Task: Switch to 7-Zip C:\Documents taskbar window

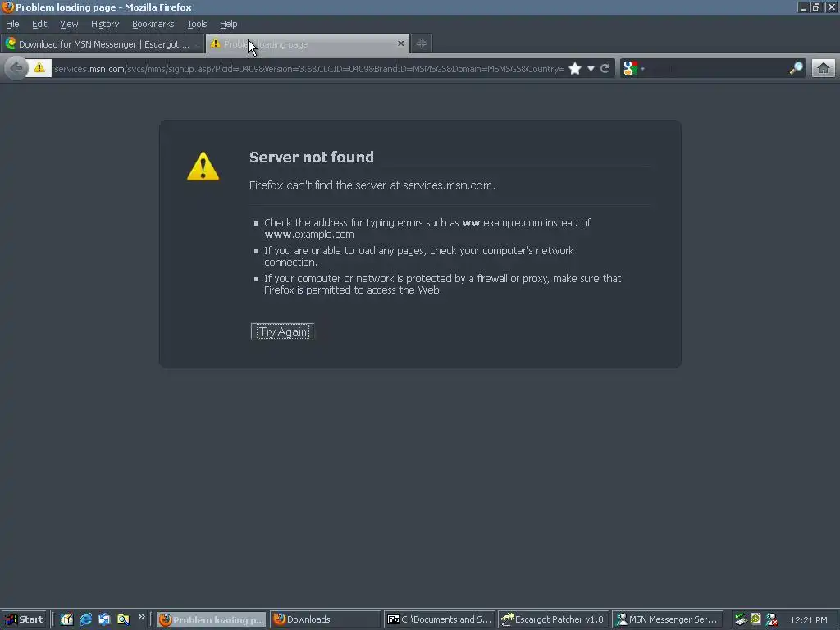Action: coord(439,620)
